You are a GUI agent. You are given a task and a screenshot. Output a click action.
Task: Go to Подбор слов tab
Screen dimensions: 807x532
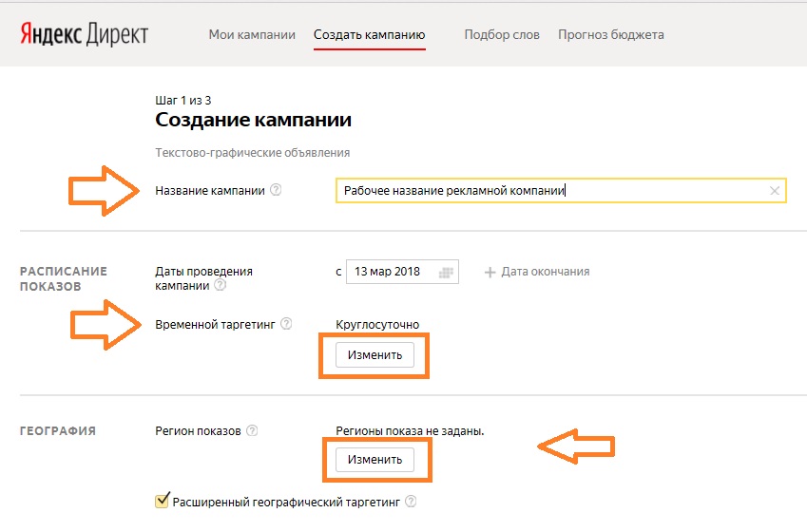[x=502, y=34]
